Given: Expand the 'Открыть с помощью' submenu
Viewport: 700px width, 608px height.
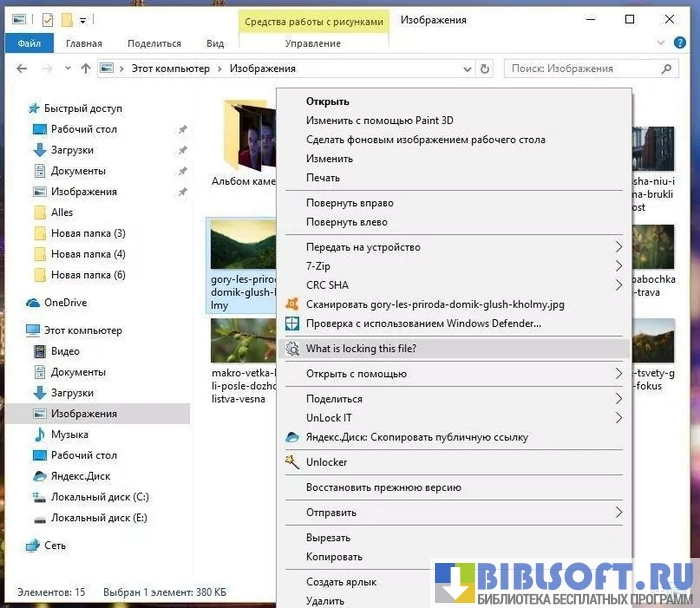Looking at the screenshot, I should pos(618,374).
